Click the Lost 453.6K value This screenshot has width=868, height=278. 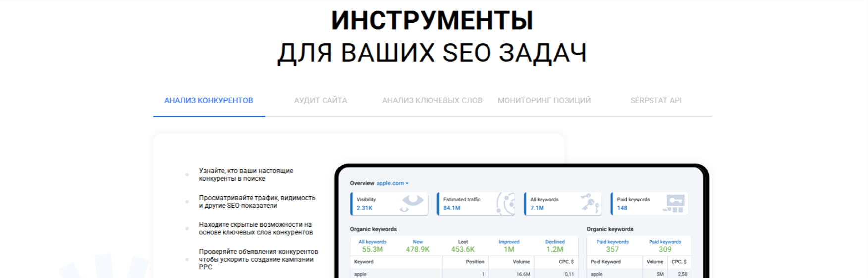click(463, 246)
